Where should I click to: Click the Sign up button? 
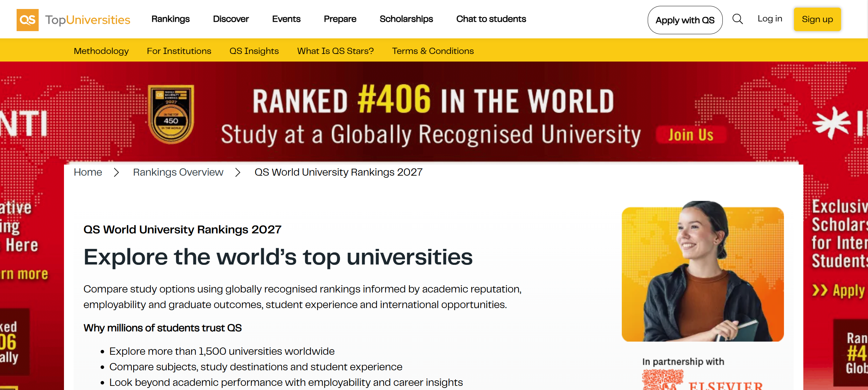[817, 19]
